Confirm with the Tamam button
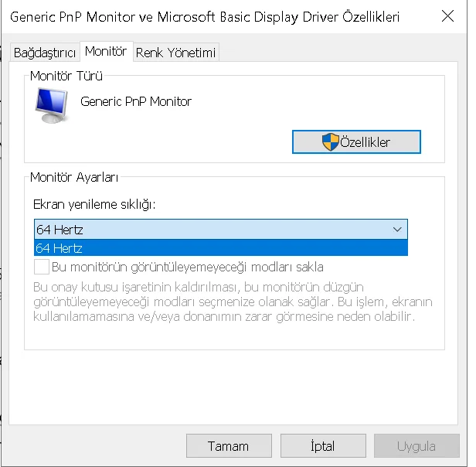476x467 pixels. coord(228,446)
